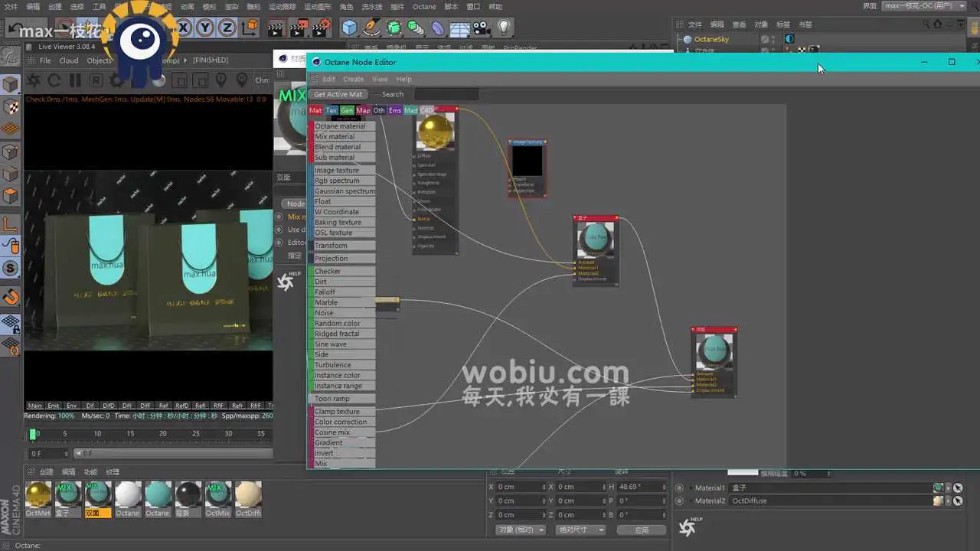Image resolution: width=980 pixels, height=551 pixels.
Task: Open Live Viewer File menu
Action: click(x=45, y=60)
